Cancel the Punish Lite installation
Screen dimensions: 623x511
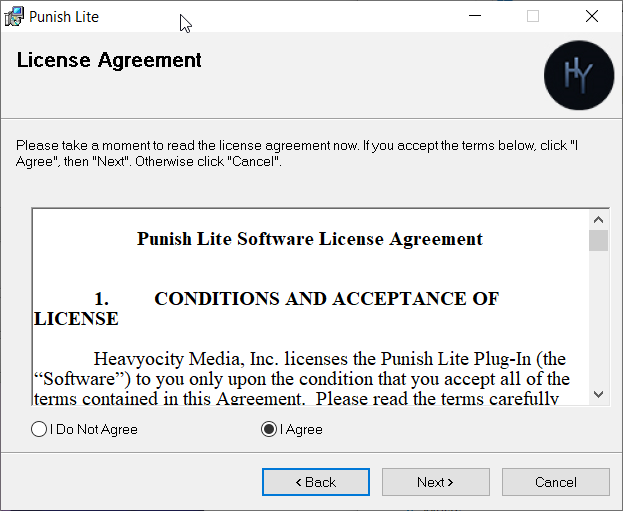[x=556, y=482]
